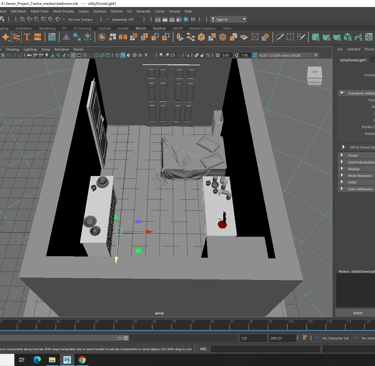Open the Deform menu
This screenshot has height=366, width=375.
116,11
